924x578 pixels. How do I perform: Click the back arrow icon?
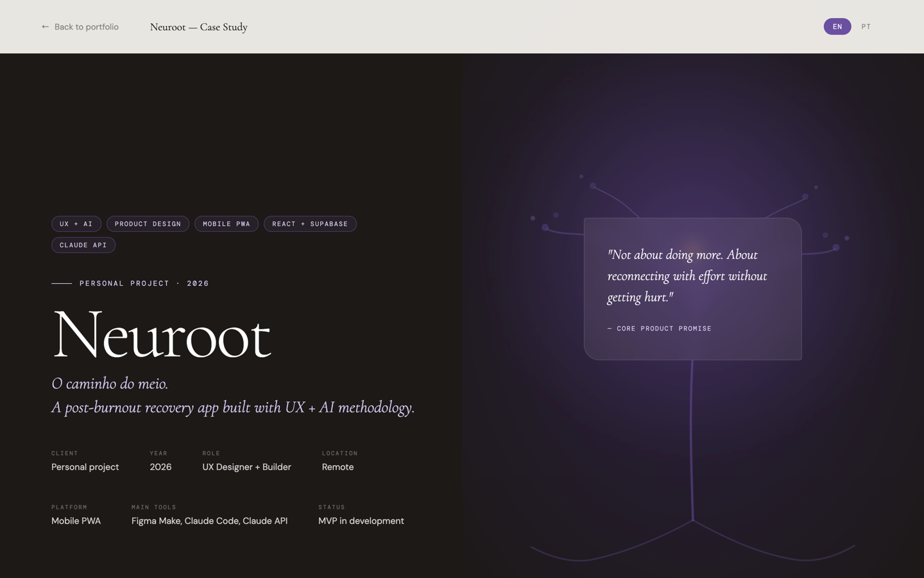coord(44,26)
